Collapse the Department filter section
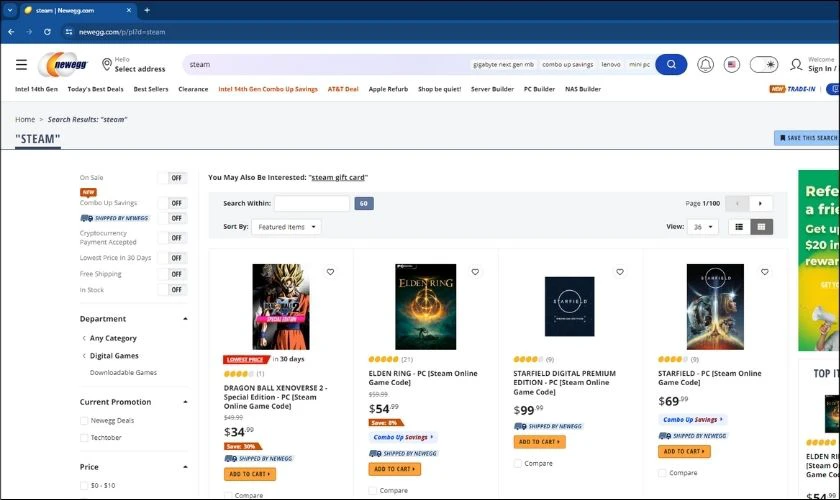The height and width of the screenshot is (500, 840). [185, 319]
